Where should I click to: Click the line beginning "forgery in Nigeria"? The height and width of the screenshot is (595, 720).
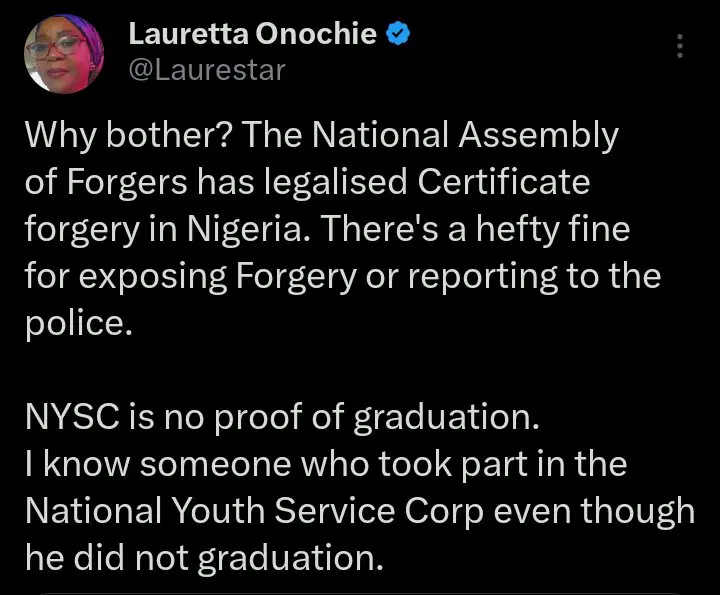click(x=327, y=231)
